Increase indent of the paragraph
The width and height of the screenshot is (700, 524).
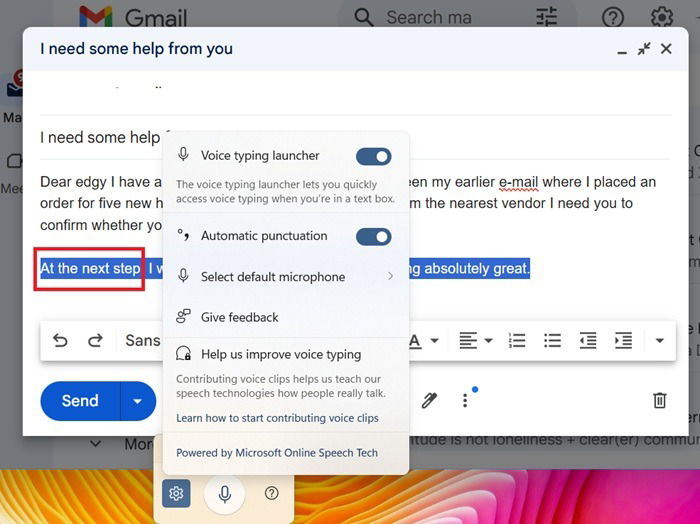[x=623, y=341]
